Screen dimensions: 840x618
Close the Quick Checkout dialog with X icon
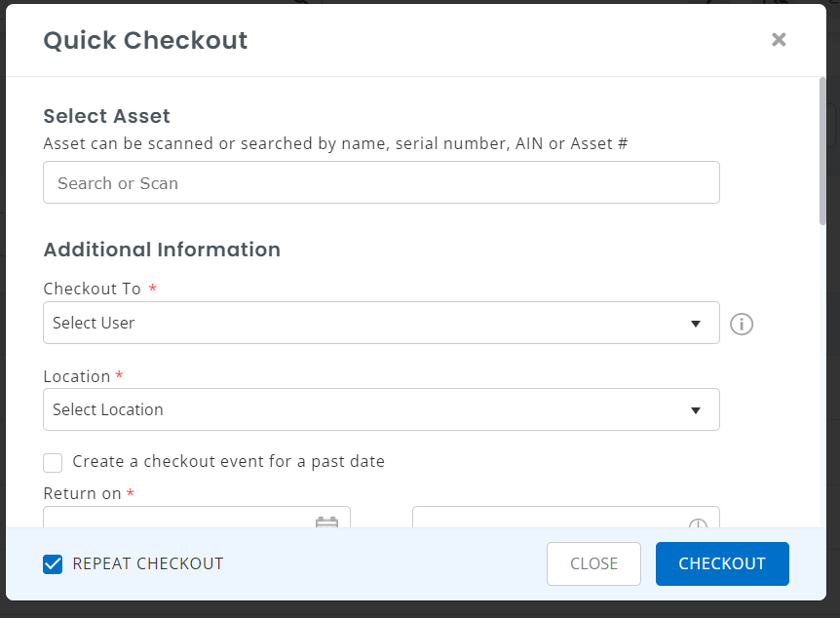click(779, 39)
